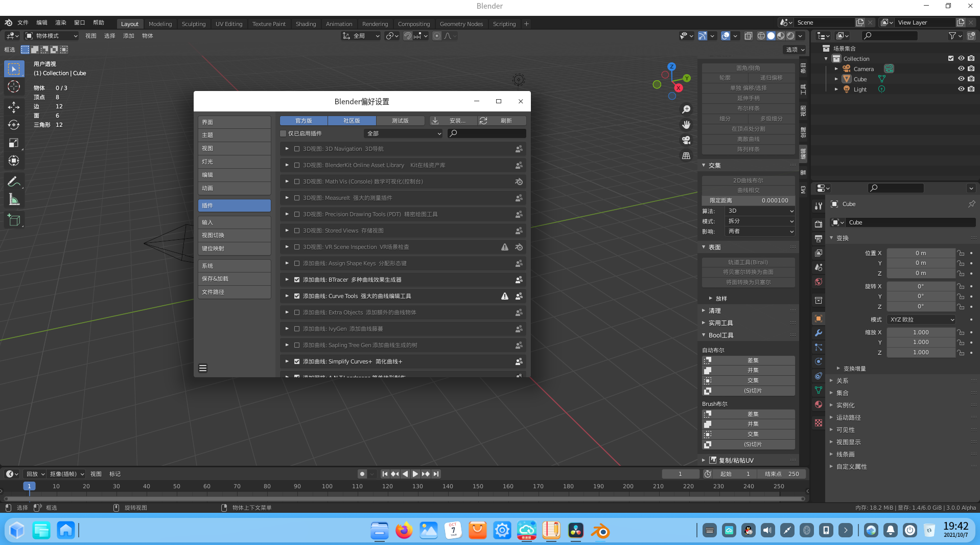Expand the Curve Tools add-on details

[287, 296]
